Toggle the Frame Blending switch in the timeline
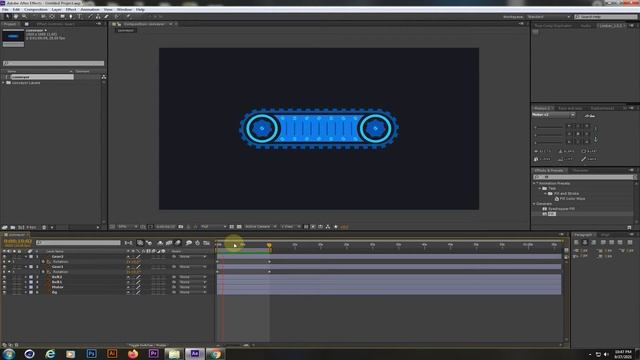 tap(169, 243)
